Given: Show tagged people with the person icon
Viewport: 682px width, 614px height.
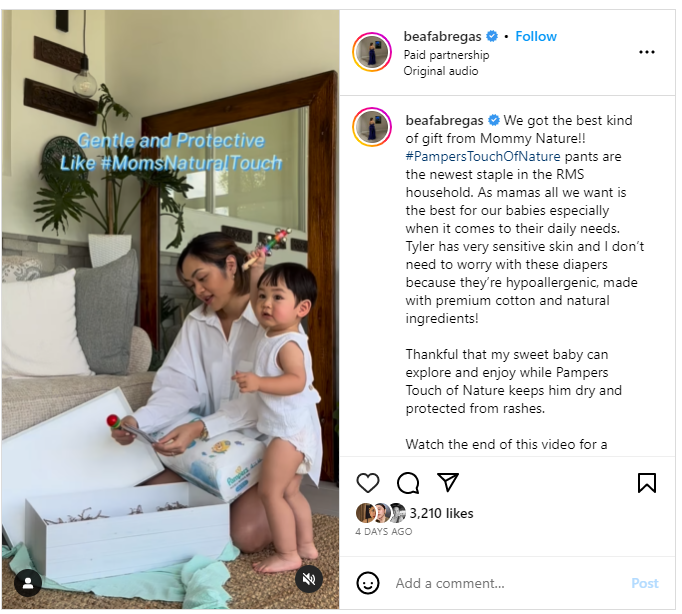Looking at the screenshot, I should coord(28,583).
